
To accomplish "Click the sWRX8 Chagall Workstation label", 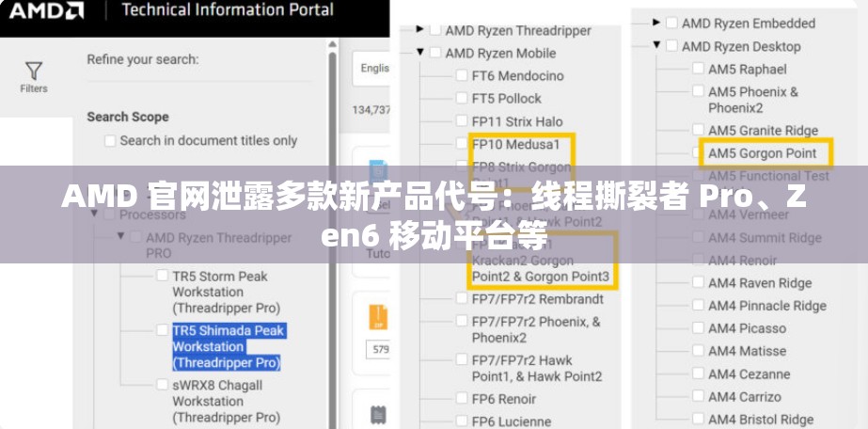I will (x=227, y=402).
